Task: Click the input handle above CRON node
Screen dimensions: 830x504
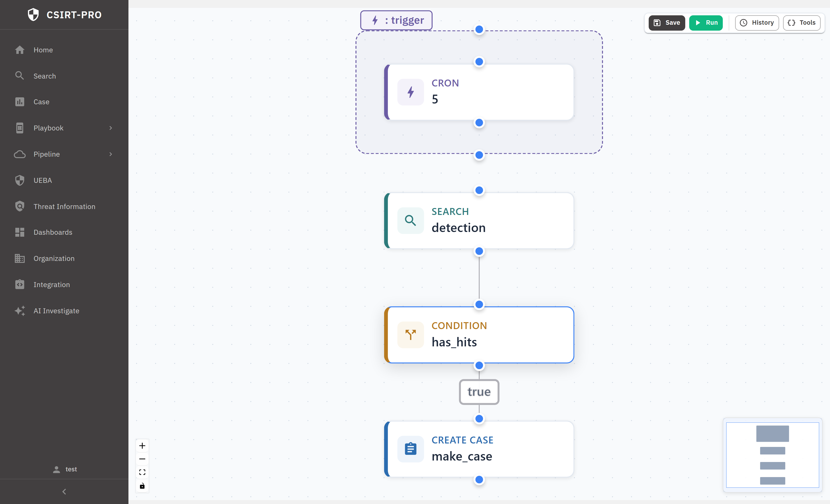Action: [x=479, y=62]
